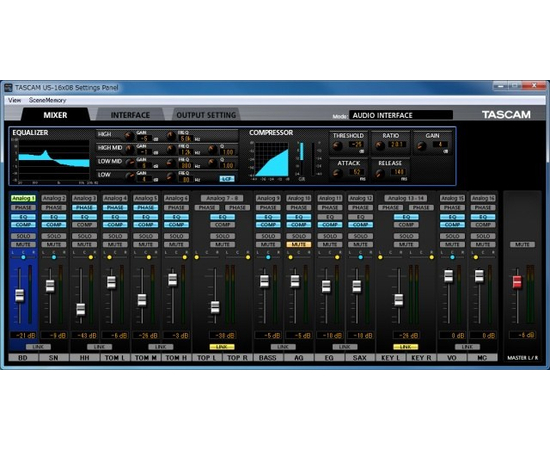550x450 pixels.
Task: Click the SAX channel pan dot
Action: 360,257
